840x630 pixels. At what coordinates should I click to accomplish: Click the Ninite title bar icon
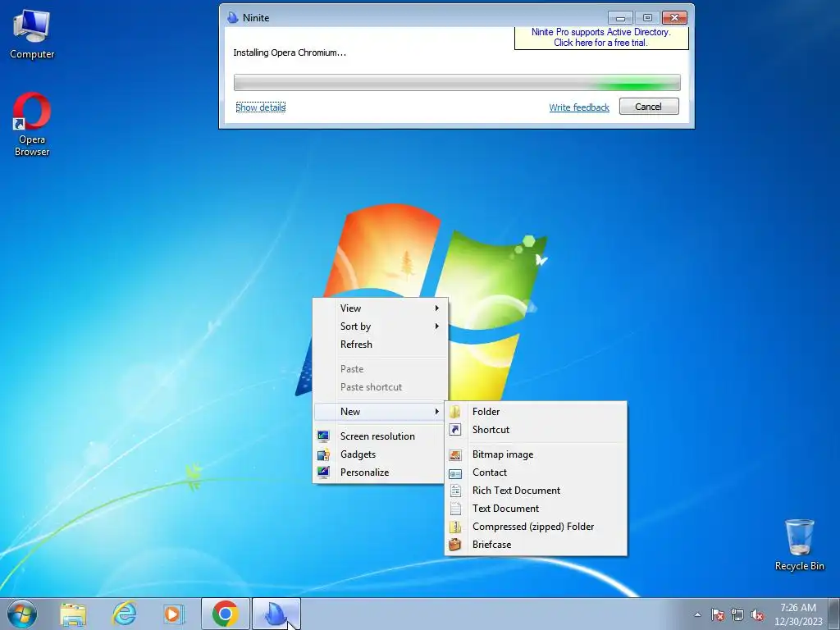point(232,18)
